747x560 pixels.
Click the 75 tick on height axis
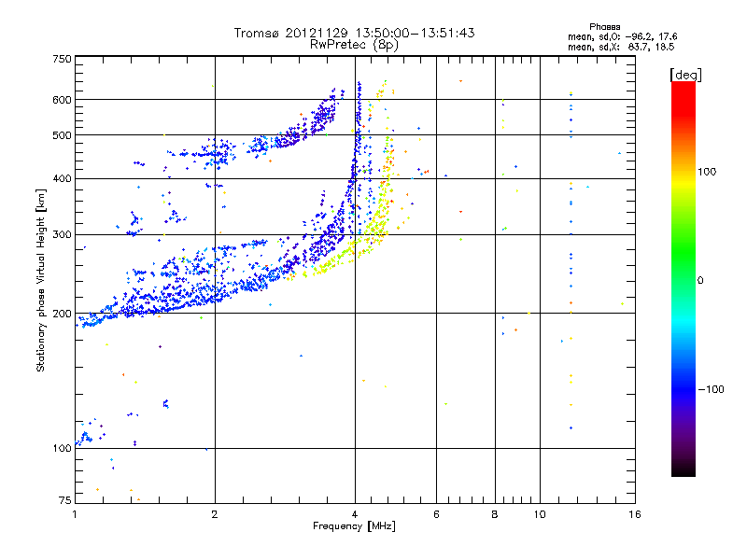coord(63,502)
